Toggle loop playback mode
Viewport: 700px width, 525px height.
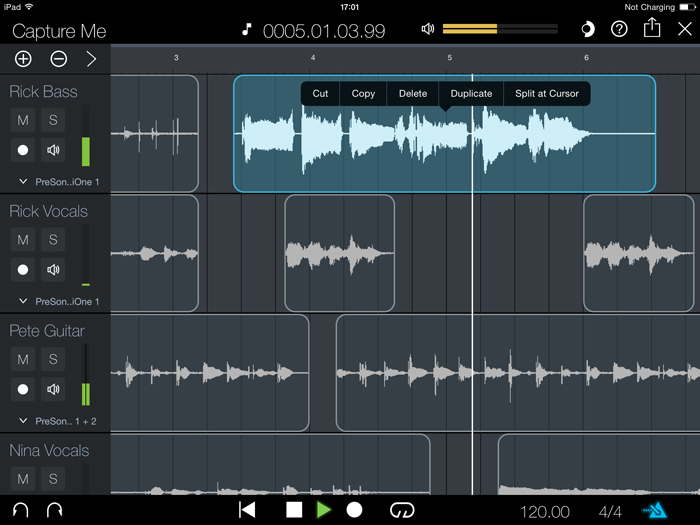coord(402,510)
